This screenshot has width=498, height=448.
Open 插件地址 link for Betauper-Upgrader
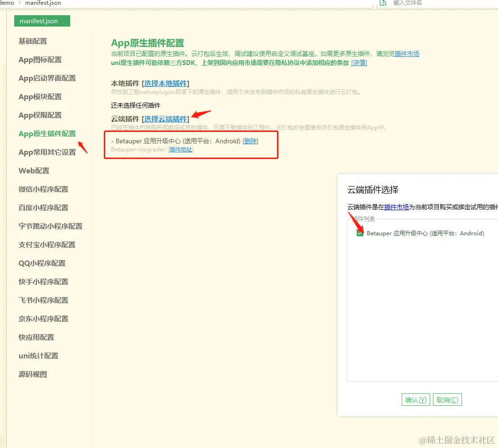tap(181, 149)
